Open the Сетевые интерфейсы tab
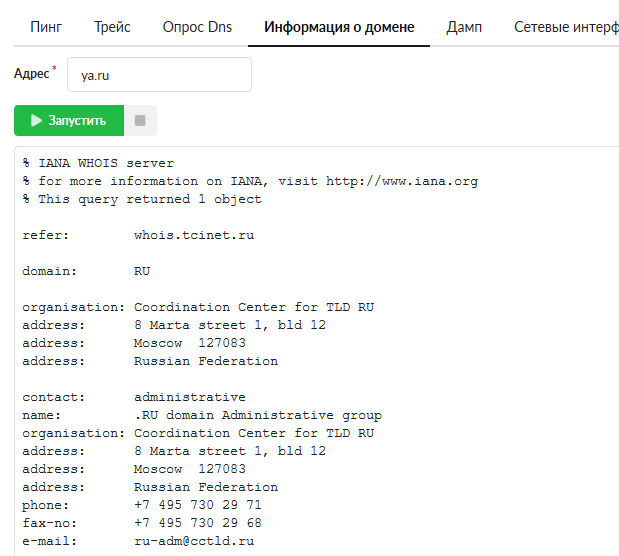The image size is (619, 556). (x=565, y=27)
